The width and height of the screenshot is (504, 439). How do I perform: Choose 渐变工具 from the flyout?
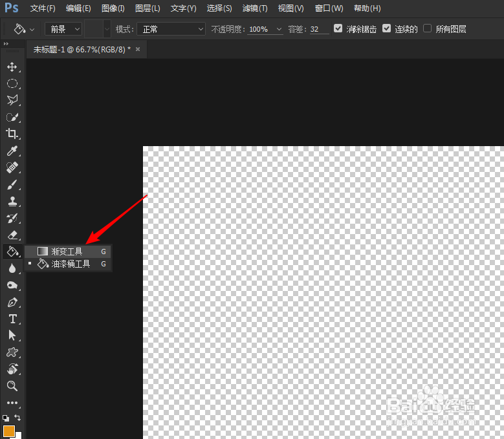tap(68, 252)
